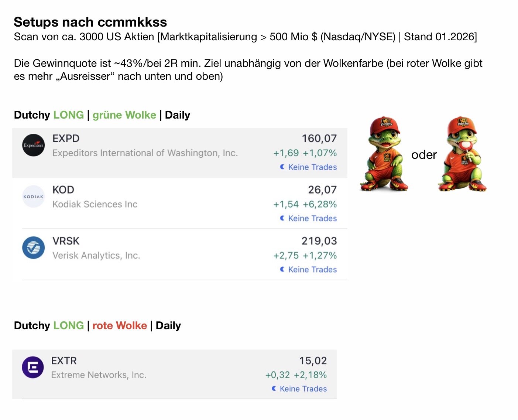Image resolution: width=518 pixels, height=420 pixels.
Task: Click the Setups nach ccmmkkss heading
Action: pyautogui.click(x=90, y=22)
